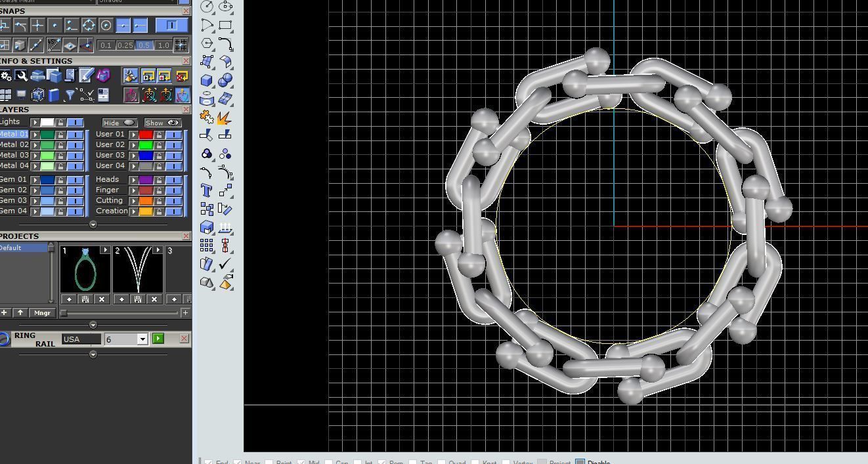This screenshot has width=868, height=464.
Task: Select the Creation layer name
Action: coord(112,211)
